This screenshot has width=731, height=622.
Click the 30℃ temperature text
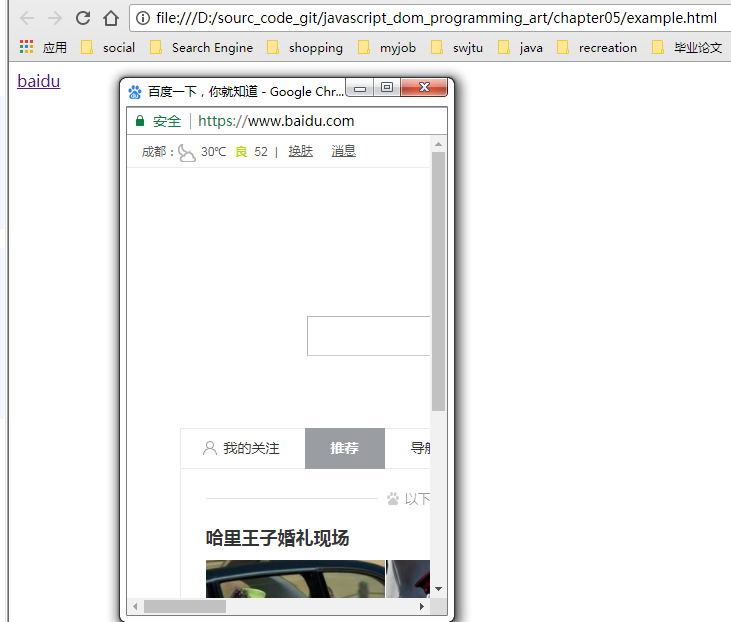click(x=214, y=152)
